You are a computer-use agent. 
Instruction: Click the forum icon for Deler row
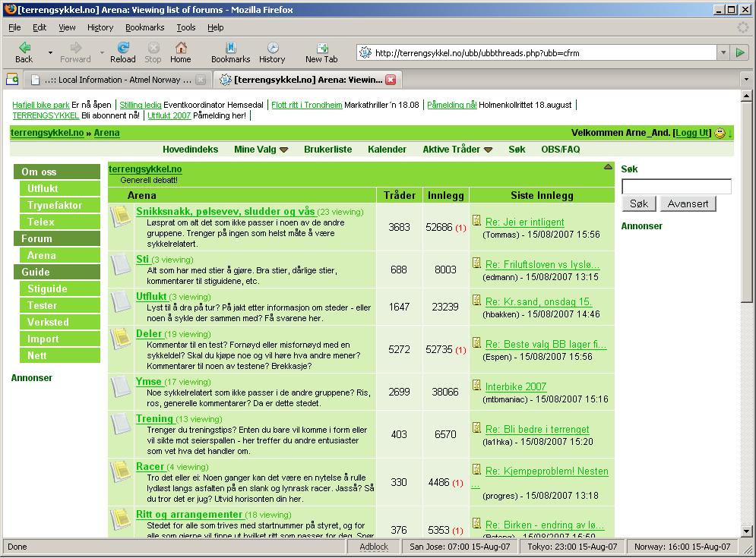121,339
